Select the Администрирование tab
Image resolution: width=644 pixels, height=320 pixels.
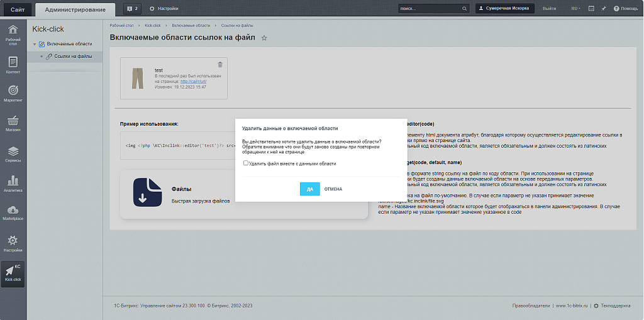[x=75, y=9]
